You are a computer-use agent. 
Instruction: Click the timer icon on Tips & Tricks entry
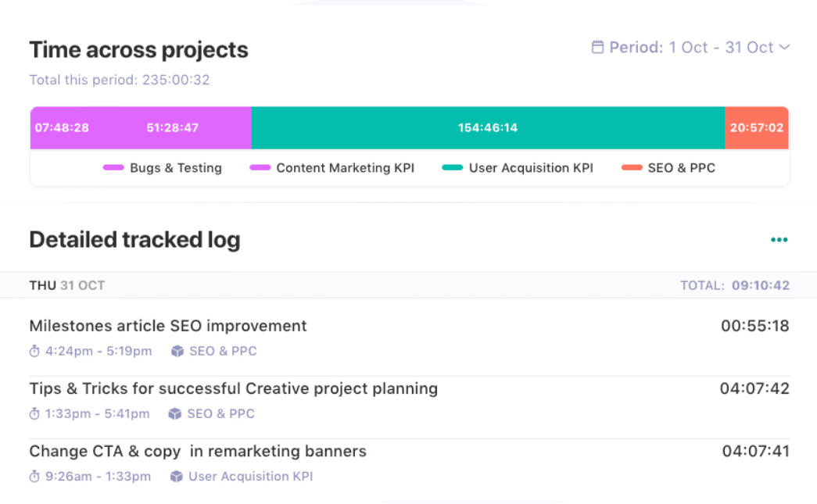tap(34, 413)
